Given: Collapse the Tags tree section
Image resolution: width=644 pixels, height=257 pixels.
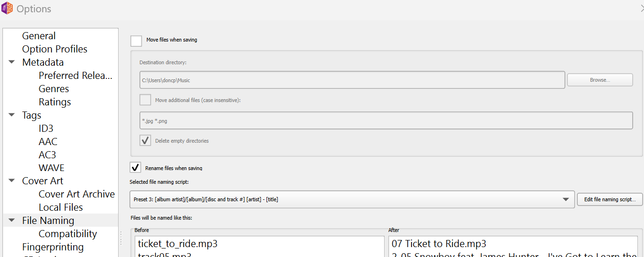Looking at the screenshot, I should tap(12, 115).
